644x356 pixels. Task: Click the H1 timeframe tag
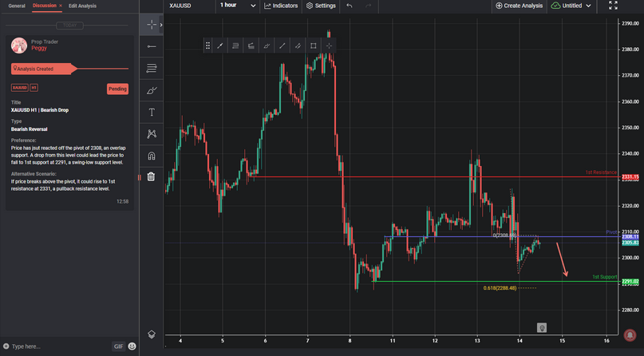(34, 88)
